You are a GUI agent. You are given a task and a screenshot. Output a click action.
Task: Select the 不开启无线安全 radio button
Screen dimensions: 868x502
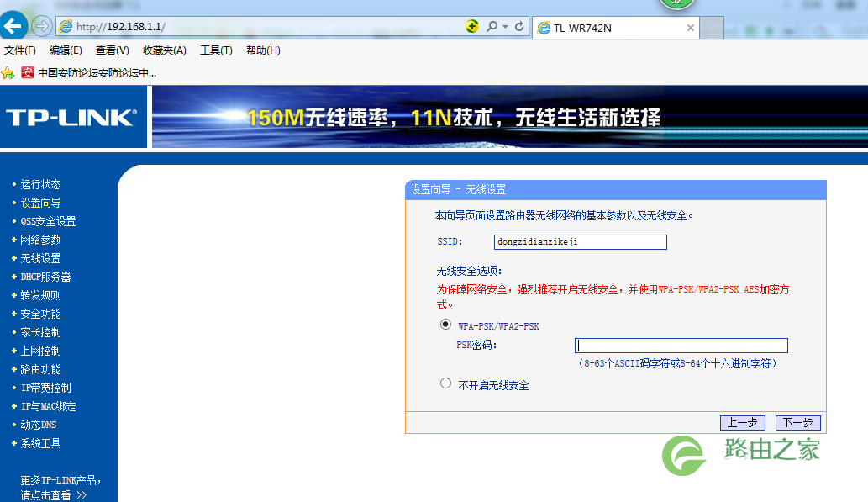tap(445, 383)
